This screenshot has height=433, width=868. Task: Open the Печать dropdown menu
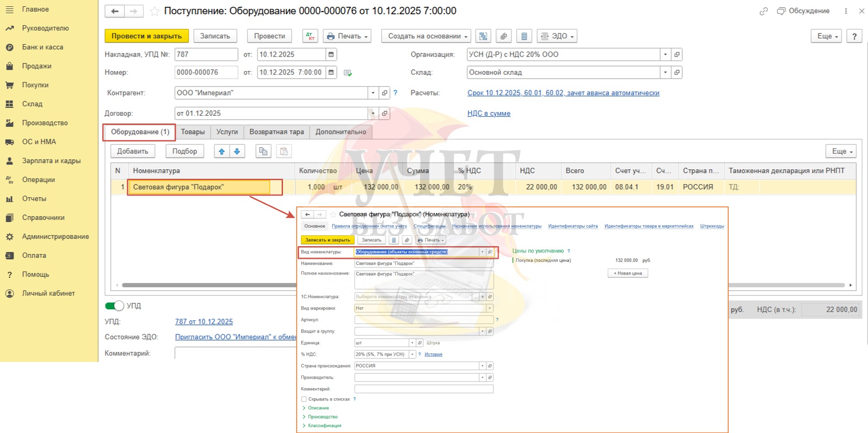tap(347, 36)
